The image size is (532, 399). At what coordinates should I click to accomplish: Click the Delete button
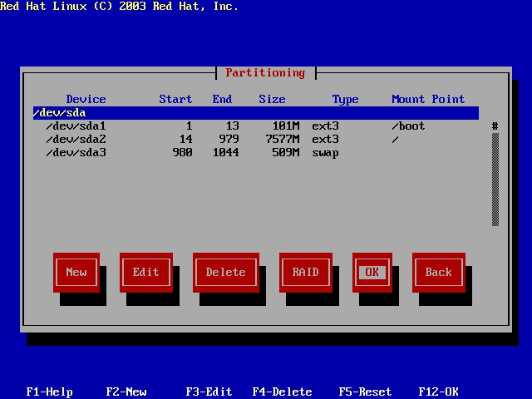click(225, 272)
